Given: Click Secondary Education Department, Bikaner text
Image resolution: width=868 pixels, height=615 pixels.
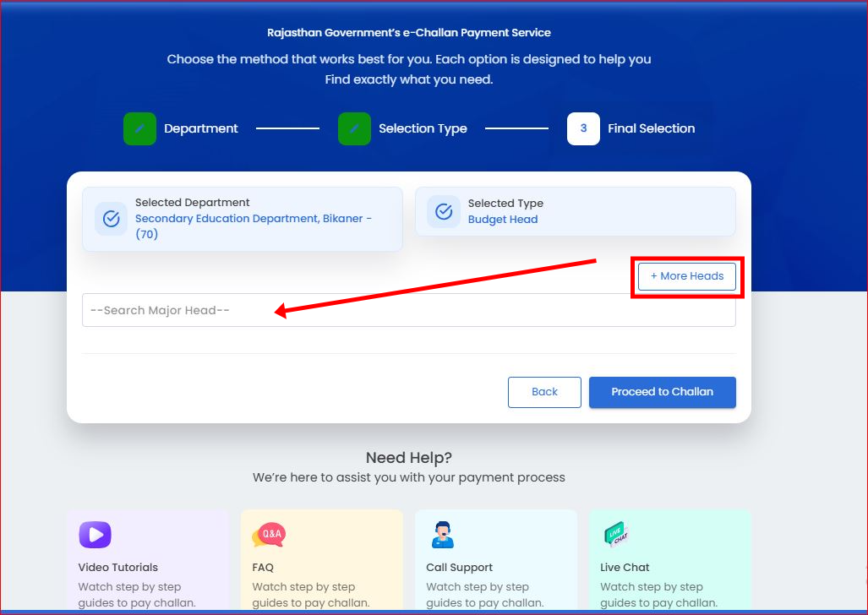Looking at the screenshot, I should point(254,226).
